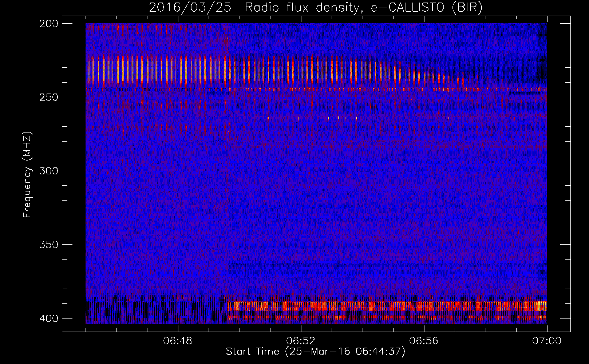The image size is (589, 364).
Task: Click the 06:56 time tick label
Action: tap(424, 341)
